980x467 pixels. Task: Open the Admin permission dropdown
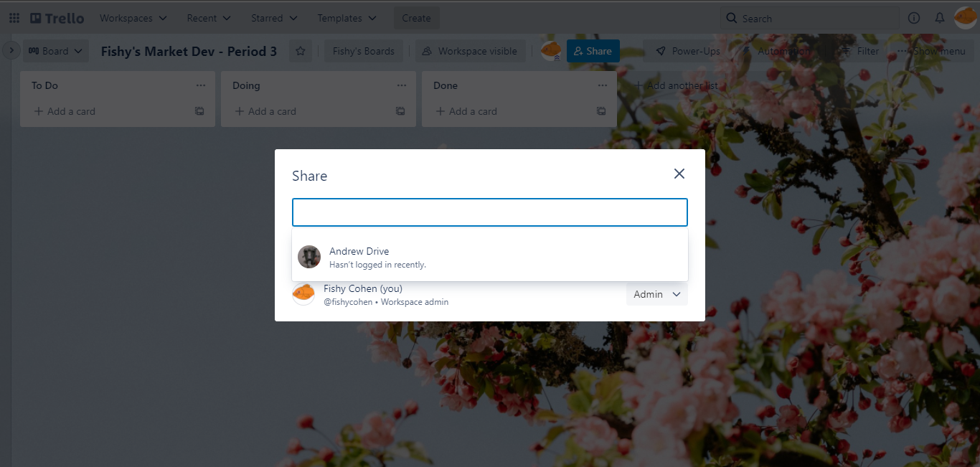[656, 294]
